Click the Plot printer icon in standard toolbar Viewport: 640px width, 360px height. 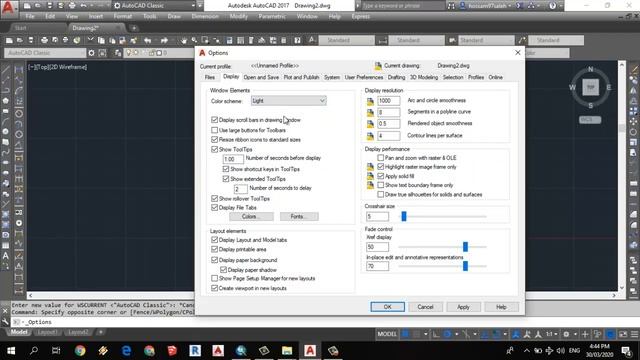point(44,40)
